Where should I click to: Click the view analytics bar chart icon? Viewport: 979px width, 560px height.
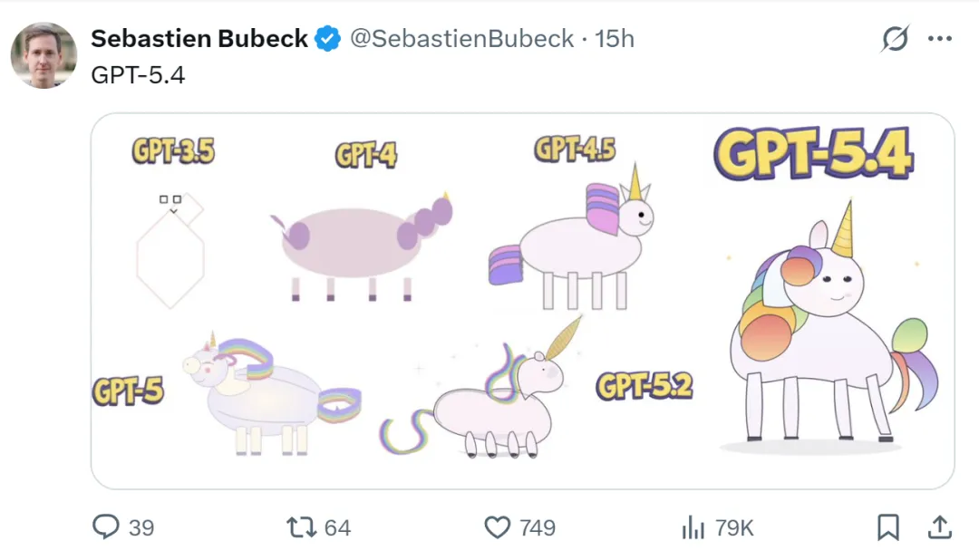coord(693,527)
